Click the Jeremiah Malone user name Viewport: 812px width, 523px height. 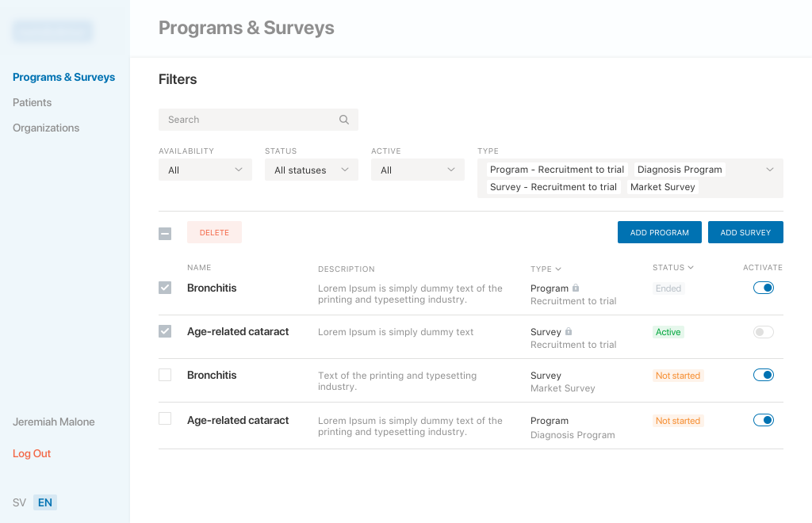[54, 422]
